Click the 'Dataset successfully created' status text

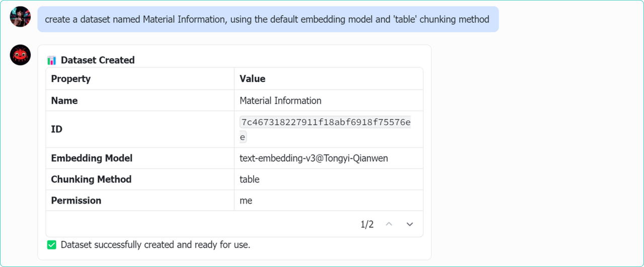tap(155, 245)
